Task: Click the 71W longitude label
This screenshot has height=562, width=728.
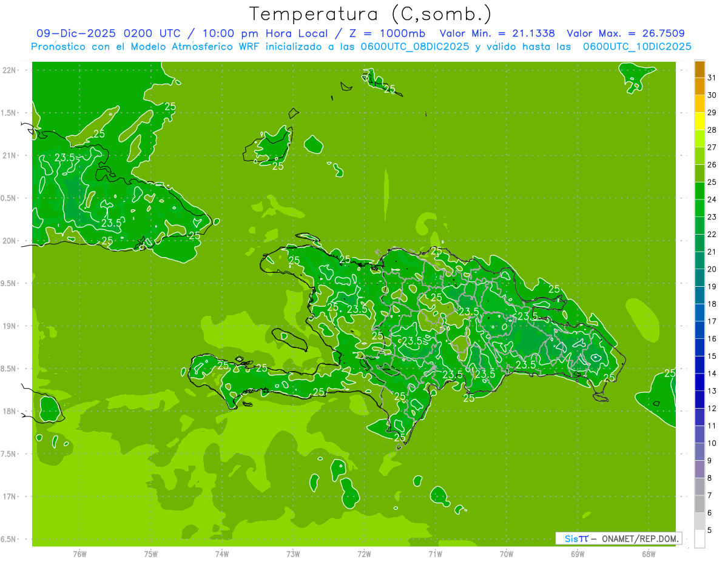Action: coord(435,554)
